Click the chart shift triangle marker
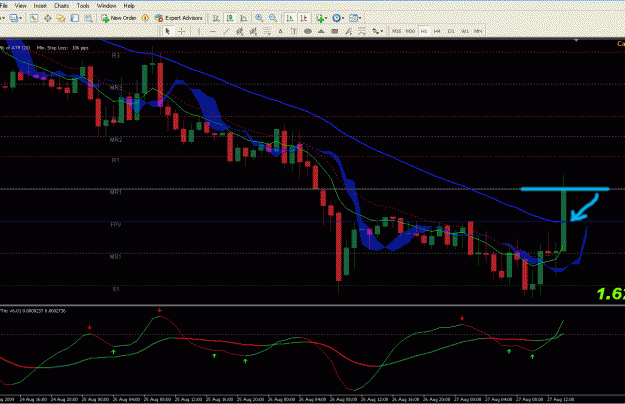 (576, 40)
